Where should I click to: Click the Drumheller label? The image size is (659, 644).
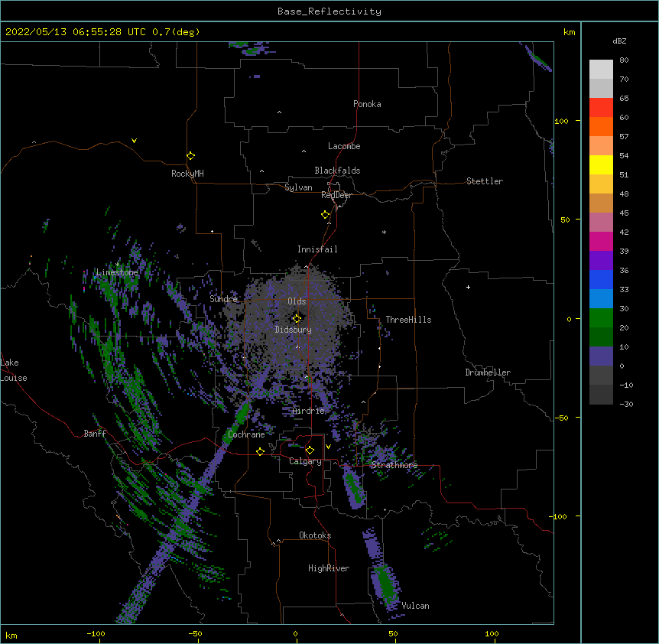tap(488, 372)
